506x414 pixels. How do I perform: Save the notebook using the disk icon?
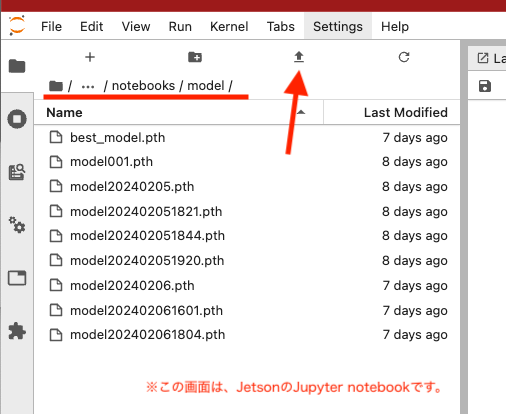[x=485, y=86]
